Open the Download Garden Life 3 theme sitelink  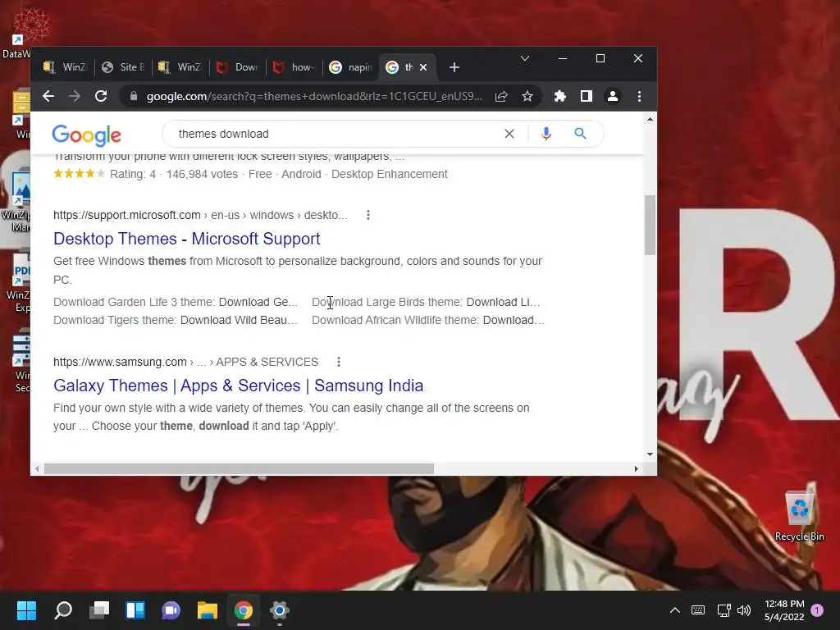(176, 302)
